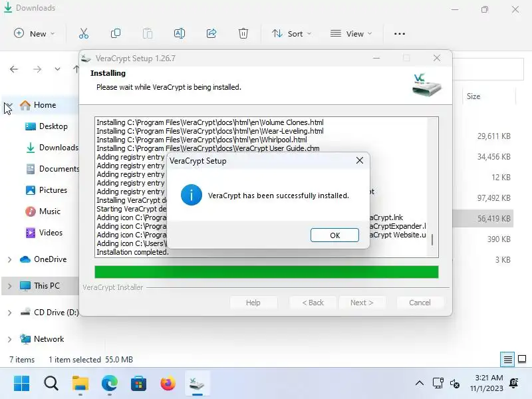Open taskbar Search
The image size is (532, 399).
click(51, 384)
